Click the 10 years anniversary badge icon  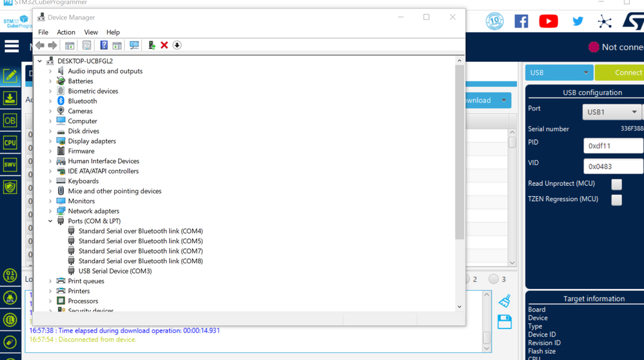click(x=494, y=21)
